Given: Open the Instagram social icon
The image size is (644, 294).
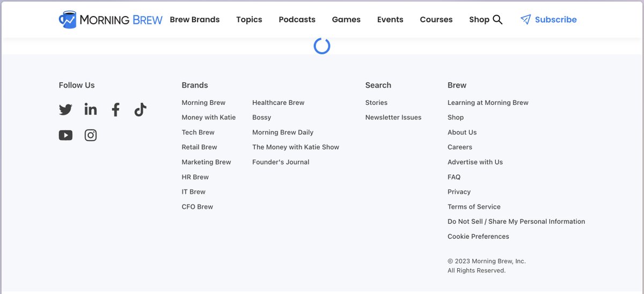Looking at the screenshot, I should point(91,135).
